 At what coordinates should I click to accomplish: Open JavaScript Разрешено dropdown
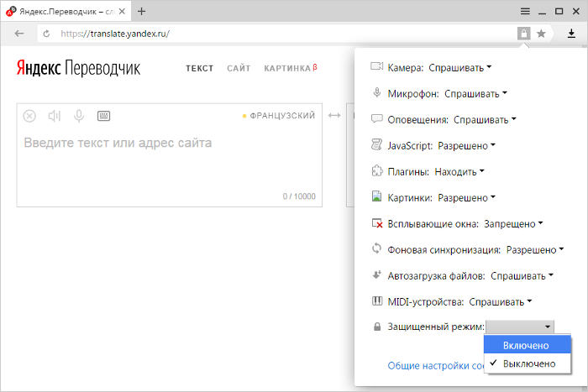(466, 146)
